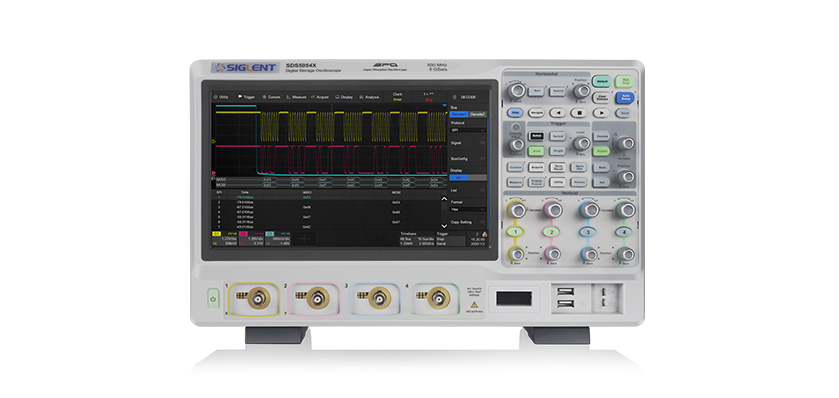Open the Format Hex dropdown

point(468,209)
